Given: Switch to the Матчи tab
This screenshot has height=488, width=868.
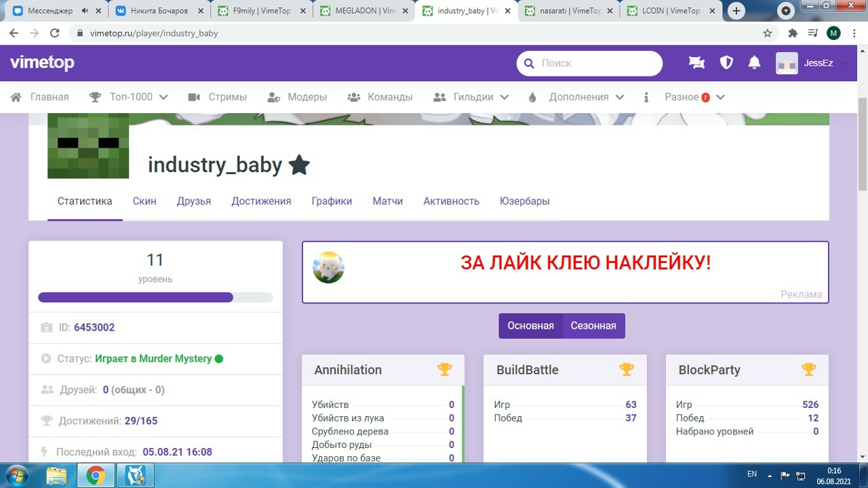Looking at the screenshot, I should (x=387, y=201).
